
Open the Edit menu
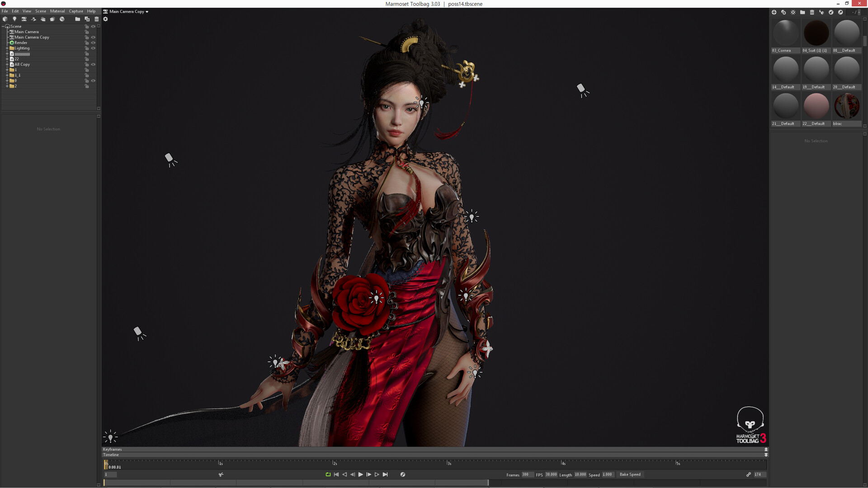15,11
